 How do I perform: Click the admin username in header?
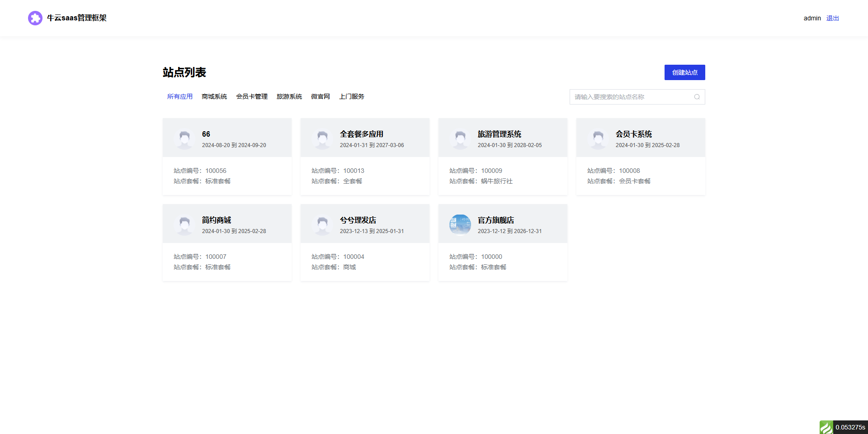tap(812, 18)
